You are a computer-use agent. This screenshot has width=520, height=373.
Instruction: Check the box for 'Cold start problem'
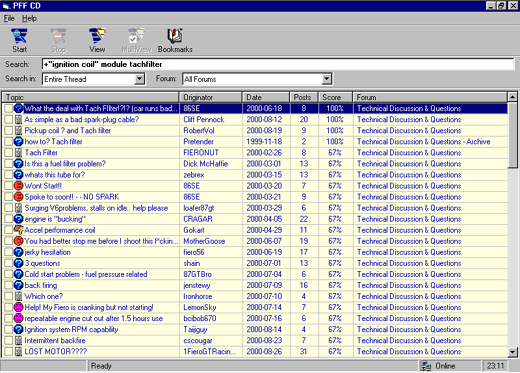pos(8,274)
